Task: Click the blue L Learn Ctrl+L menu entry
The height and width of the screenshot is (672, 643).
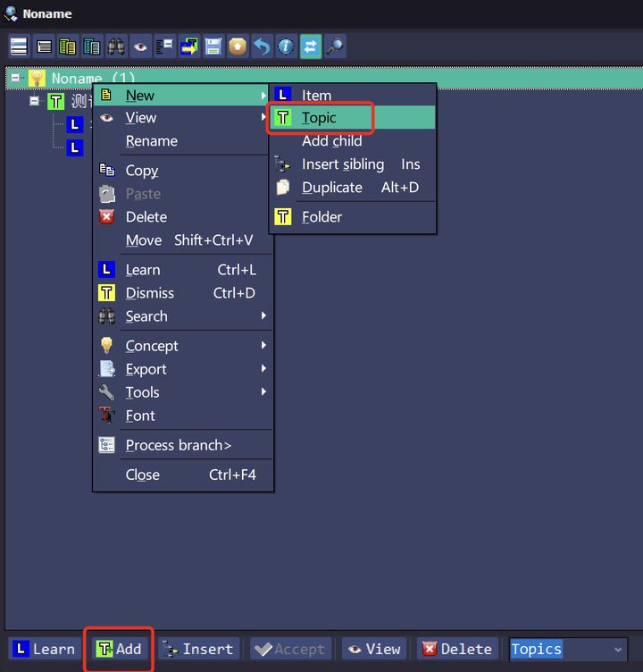Action: coord(183,270)
